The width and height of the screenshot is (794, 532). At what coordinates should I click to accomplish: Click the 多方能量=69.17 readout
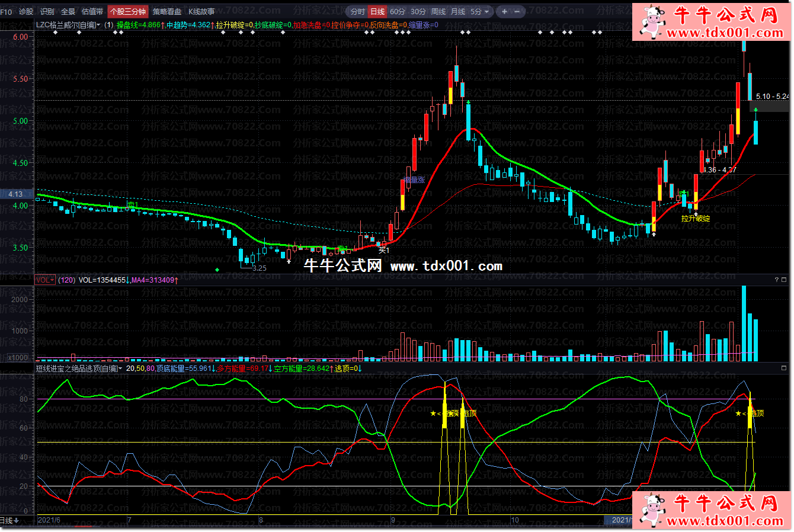coord(245,368)
